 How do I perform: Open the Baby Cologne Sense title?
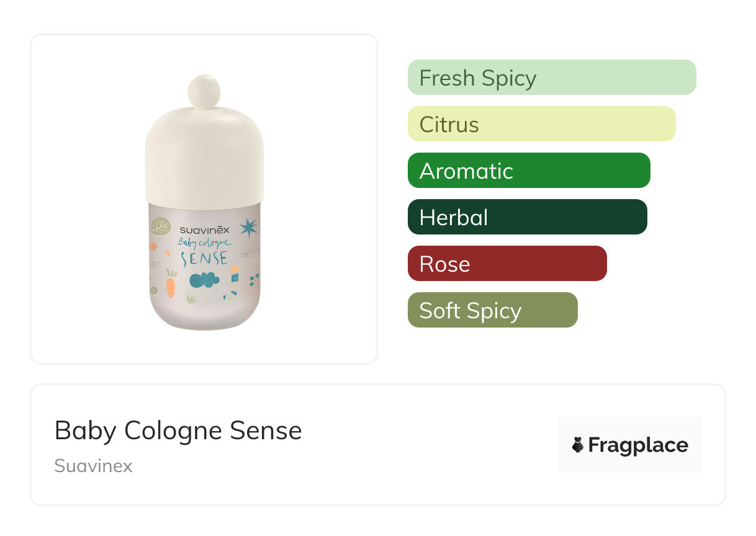click(x=178, y=431)
